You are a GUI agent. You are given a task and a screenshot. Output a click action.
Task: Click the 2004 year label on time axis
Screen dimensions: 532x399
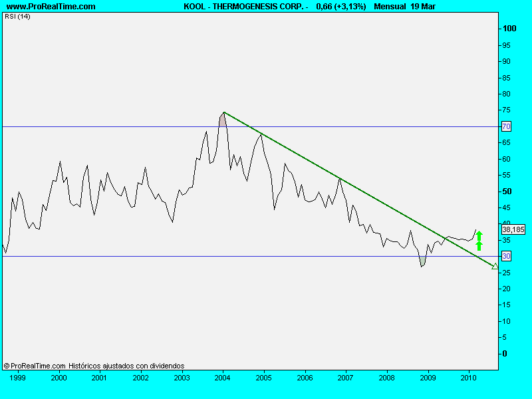tap(223, 378)
